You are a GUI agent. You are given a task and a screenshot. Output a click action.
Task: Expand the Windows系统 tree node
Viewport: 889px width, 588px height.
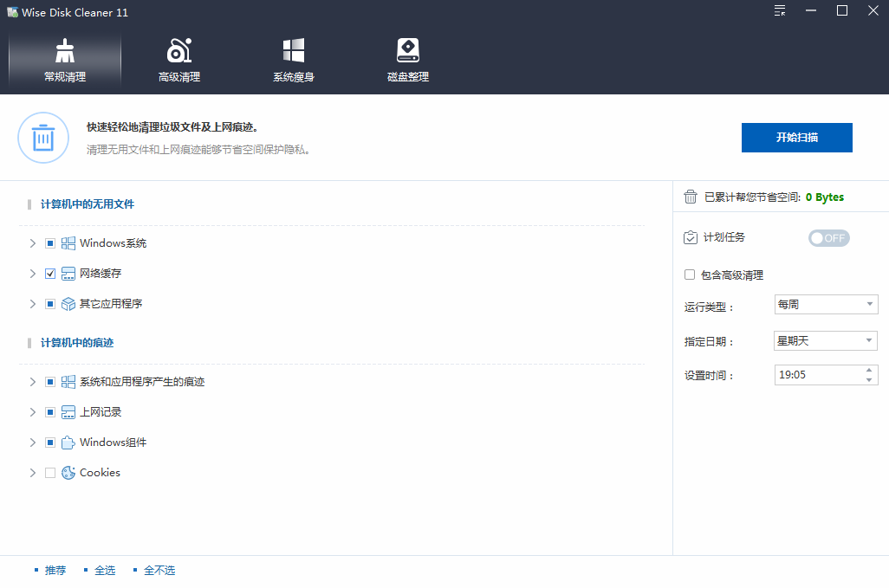point(33,243)
